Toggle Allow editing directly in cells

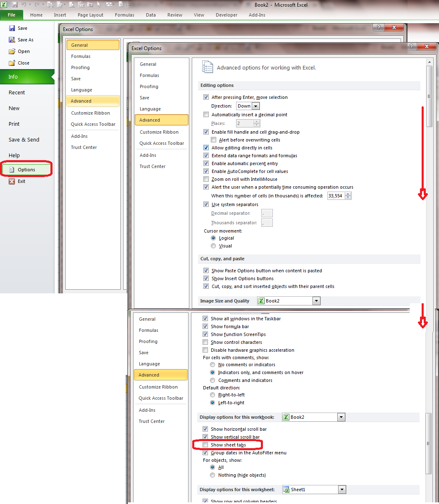[x=206, y=148]
